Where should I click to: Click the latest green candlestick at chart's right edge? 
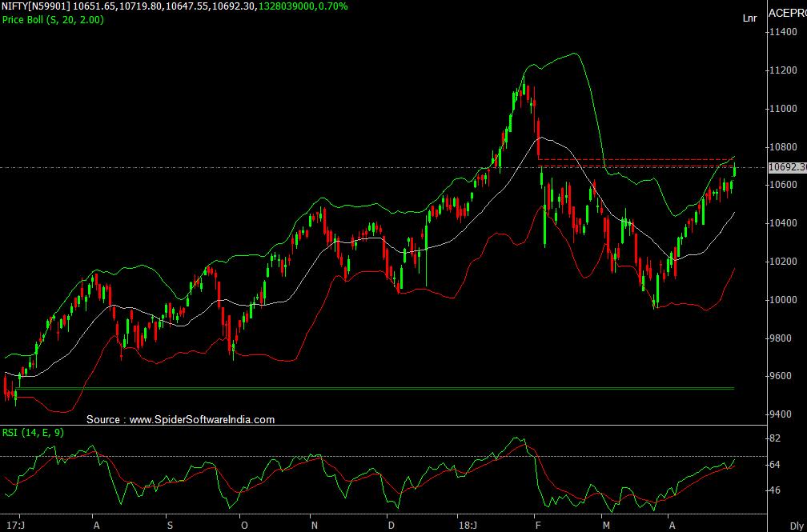(x=734, y=170)
